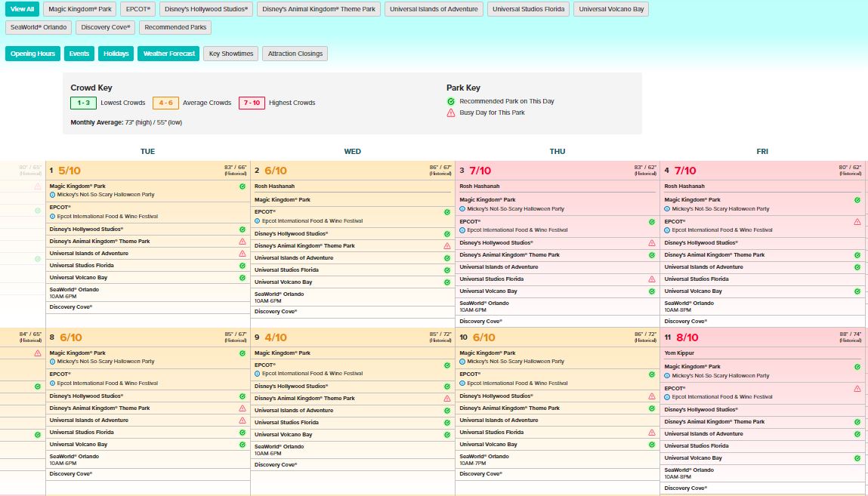Click recommended check for Islands of Adventure on Friday 4
The height and width of the screenshot is (496, 868).
[x=857, y=267]
